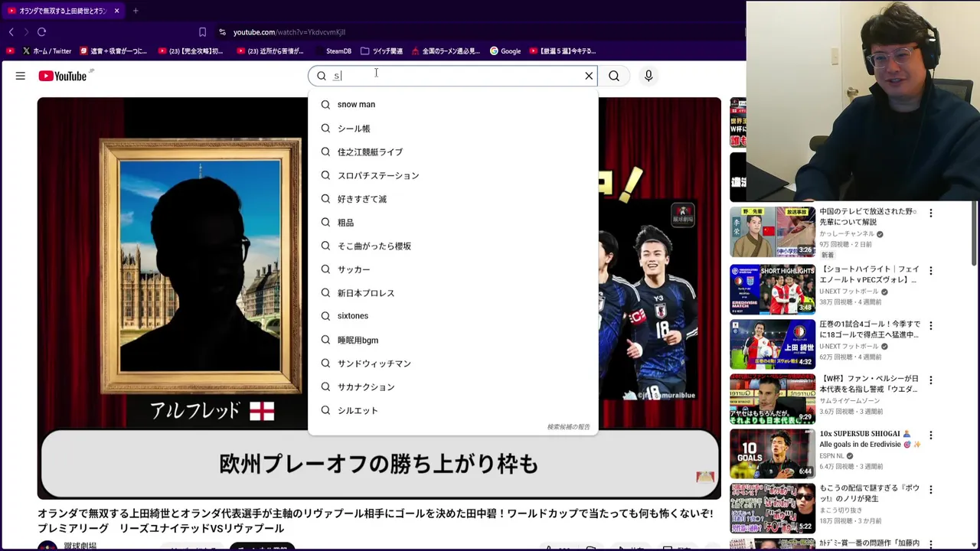The image size is (980, 551).
Task: Click the video title オランダで無双する上田綺世
Action: pyautogui.click(x=375, y=521)
